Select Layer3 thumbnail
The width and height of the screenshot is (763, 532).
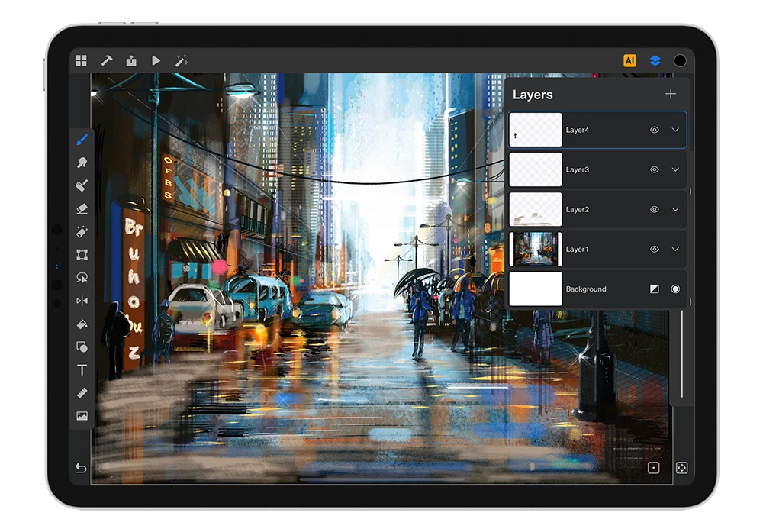tap(536, 169)
